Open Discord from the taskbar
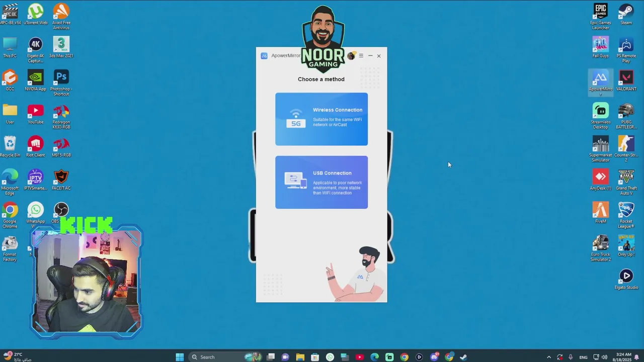644x362 pixels. [434, 357]
